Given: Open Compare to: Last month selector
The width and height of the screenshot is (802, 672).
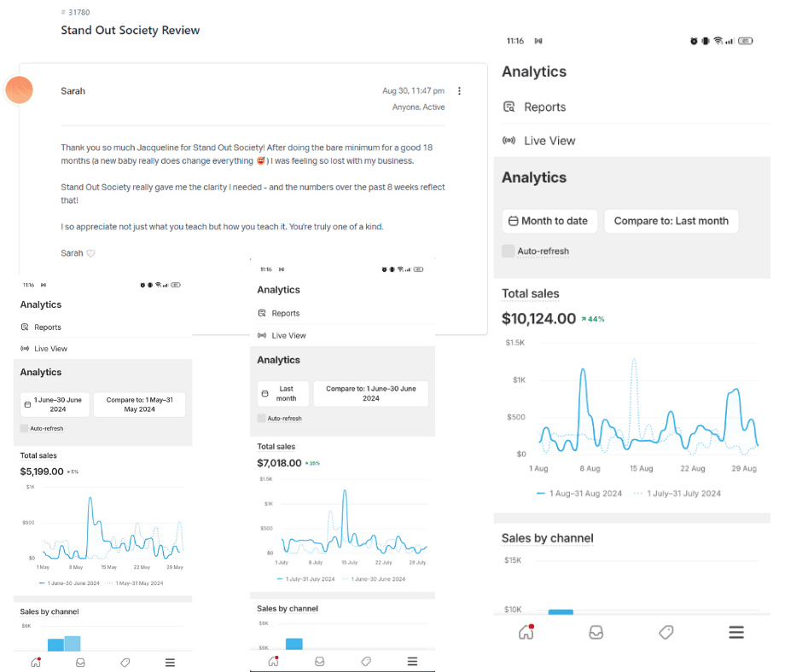Looking at the screenshot, I should pyautogui.click(x=671, y=221).
